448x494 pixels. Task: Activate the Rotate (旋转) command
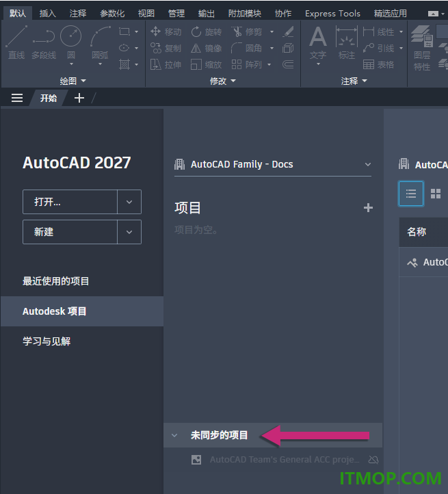point(207,32)
